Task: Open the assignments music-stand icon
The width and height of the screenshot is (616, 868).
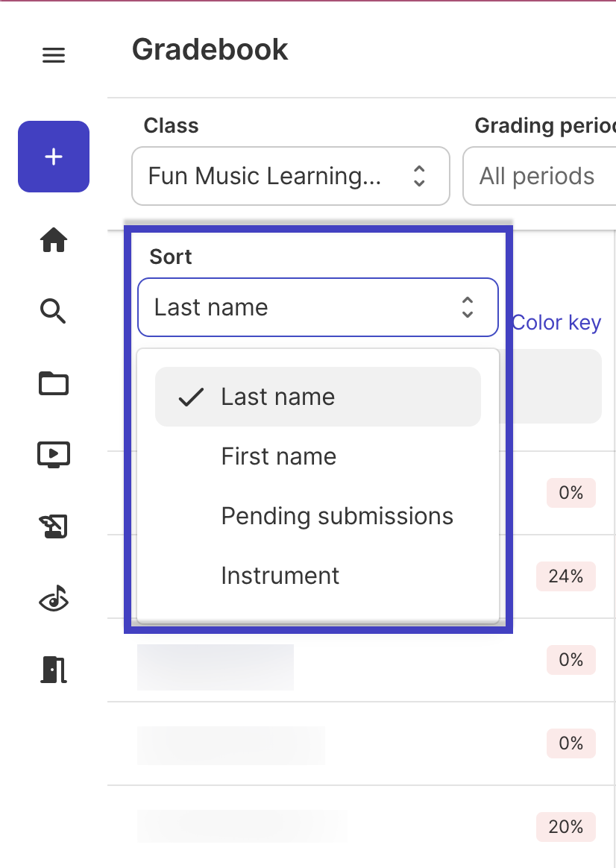Action: [x=54, y=526]
